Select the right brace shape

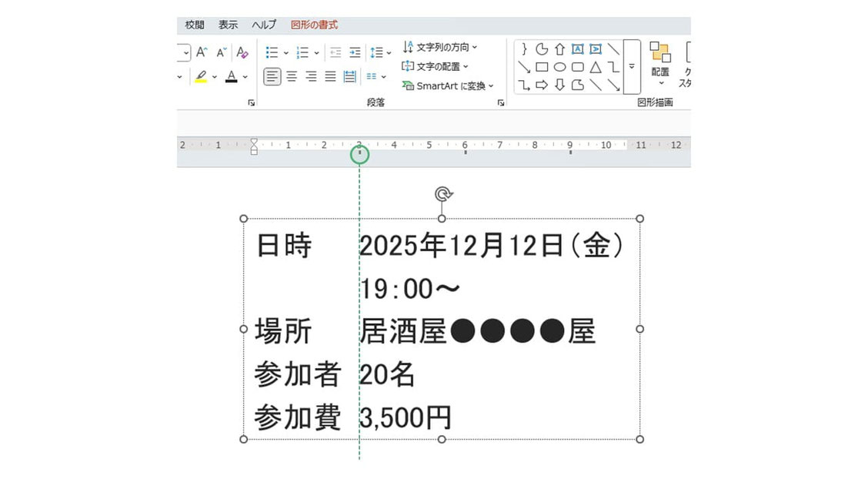point(524,49)
